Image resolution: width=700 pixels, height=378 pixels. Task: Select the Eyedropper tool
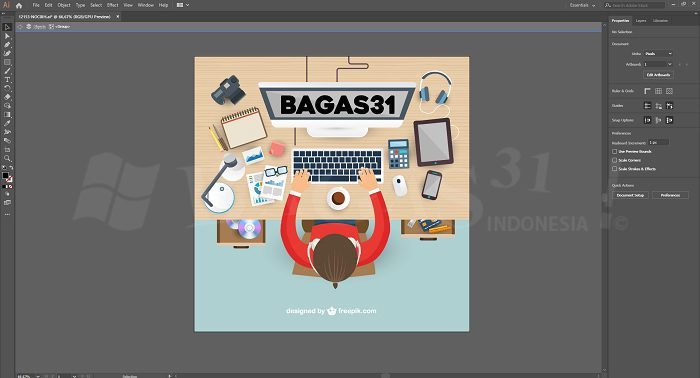coord(7,123)
